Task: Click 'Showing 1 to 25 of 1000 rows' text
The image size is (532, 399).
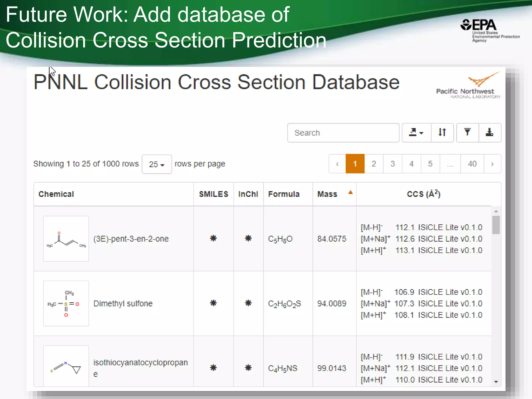Action: 86,164
